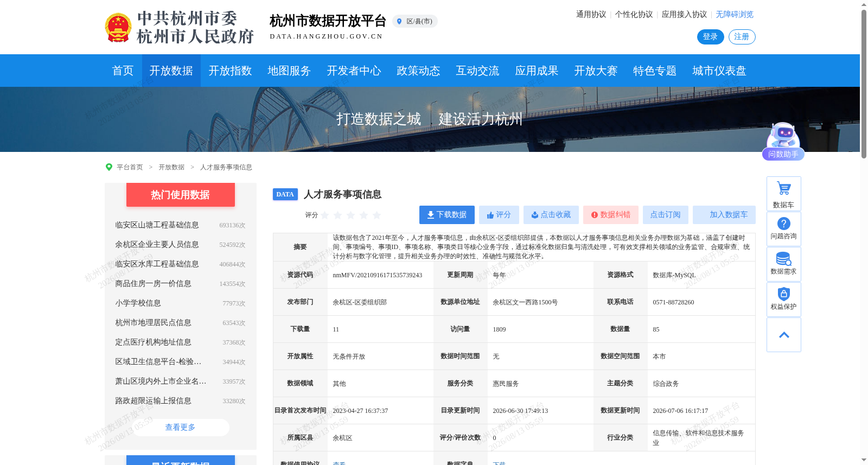Open 路政超限运输上报信息 dataset
This screenshot has width=868, height=465.
click(x=153, y=401)
